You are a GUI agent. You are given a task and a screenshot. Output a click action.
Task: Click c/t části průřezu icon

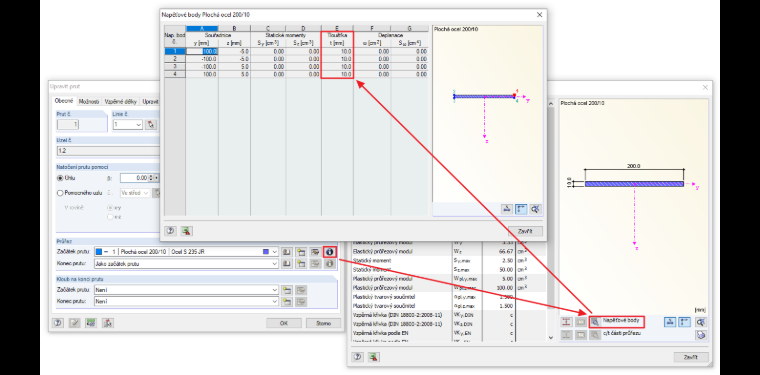[x=595, y=334]
